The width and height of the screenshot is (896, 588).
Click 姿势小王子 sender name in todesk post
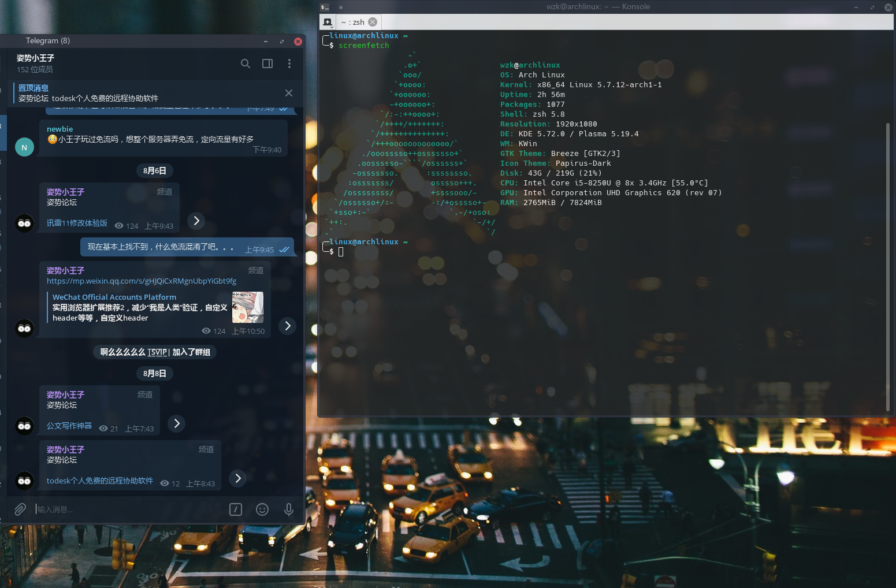pyautogui.click(x=65, y=449)
